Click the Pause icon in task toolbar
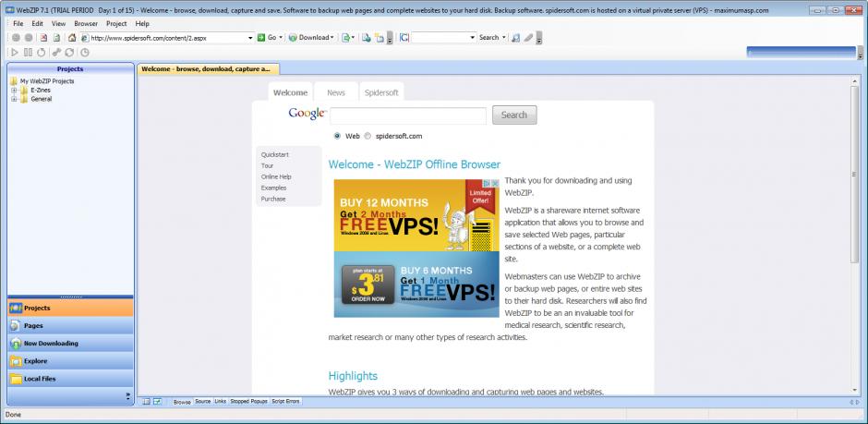868x424 pixels. [x=29, y=53]
